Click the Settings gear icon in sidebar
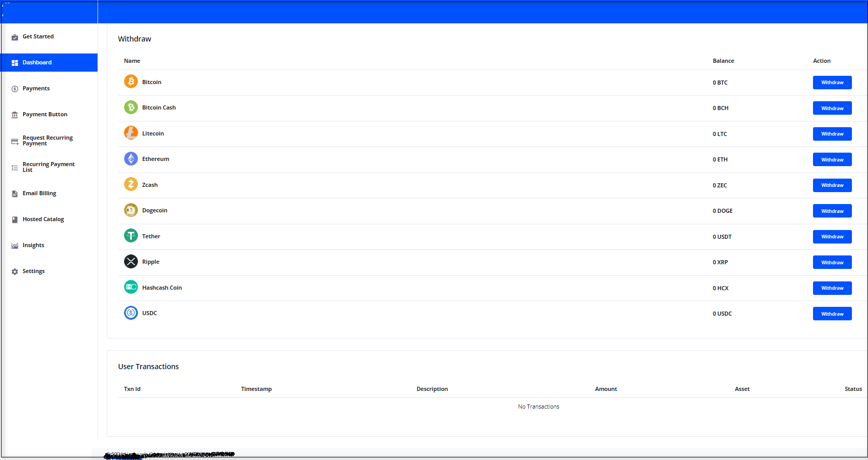 (15, 272)
